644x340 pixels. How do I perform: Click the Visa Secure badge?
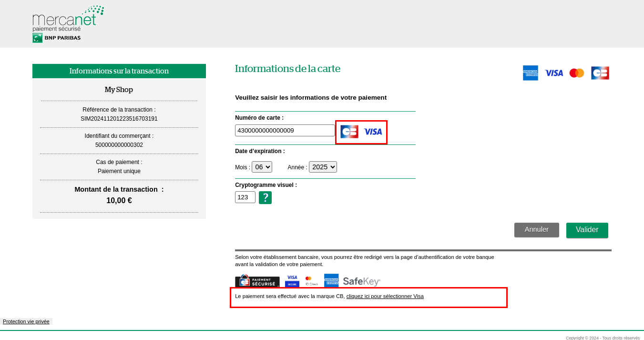coord(291,280)
